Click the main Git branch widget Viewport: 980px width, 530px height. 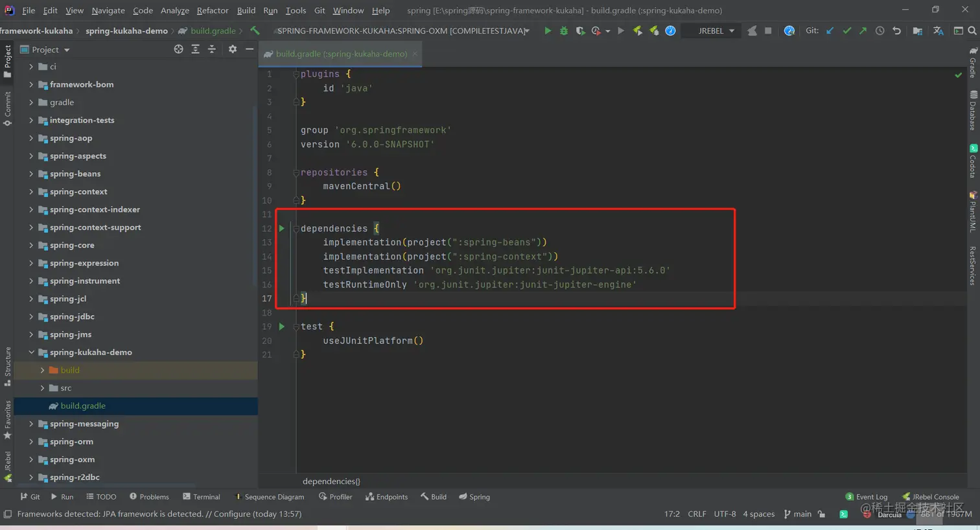pos(797,514)
